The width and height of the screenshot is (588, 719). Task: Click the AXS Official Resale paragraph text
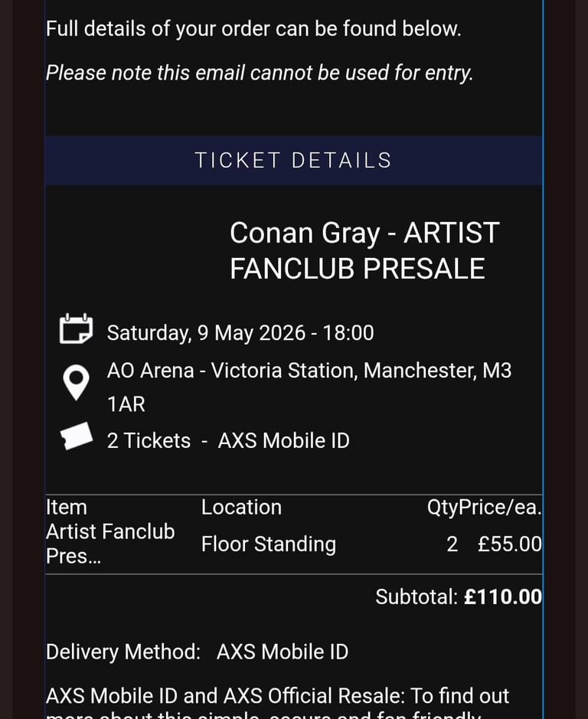[x=277, y=697]
